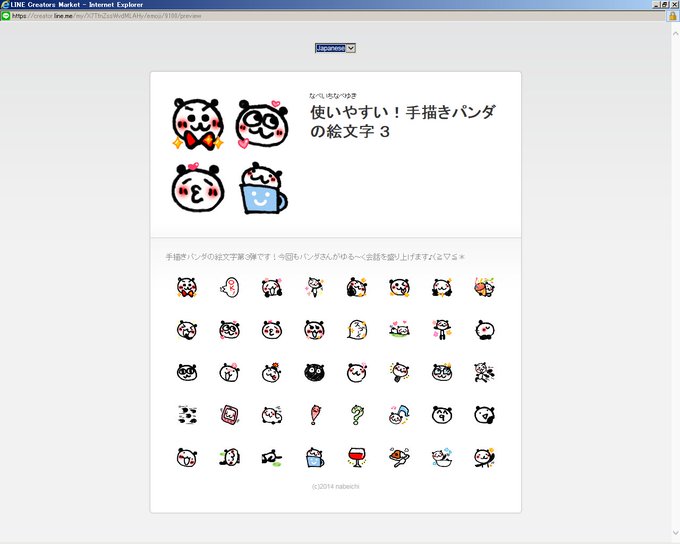Click the green LINE favicon in address bar
This screenshot has width=680, height=544.
tap(6, 16)
